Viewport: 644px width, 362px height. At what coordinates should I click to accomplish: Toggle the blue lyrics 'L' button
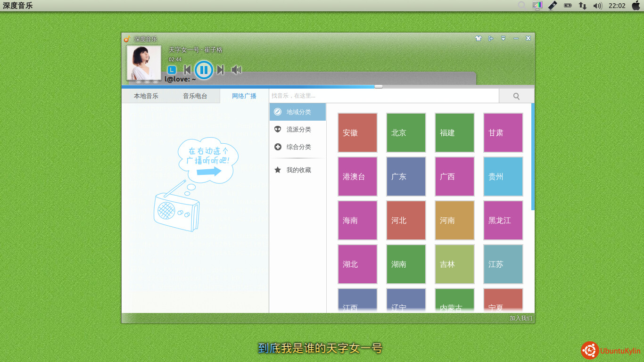click(172, 70)
